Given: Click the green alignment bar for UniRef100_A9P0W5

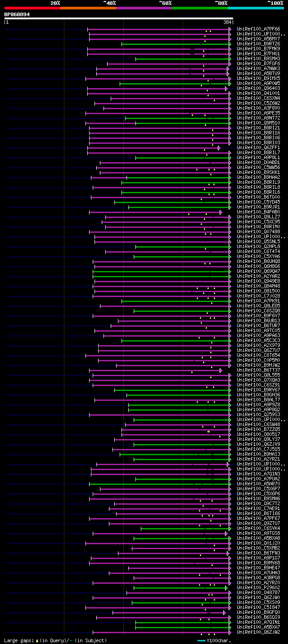Looking at the screenshot, I should coord(174,84).
